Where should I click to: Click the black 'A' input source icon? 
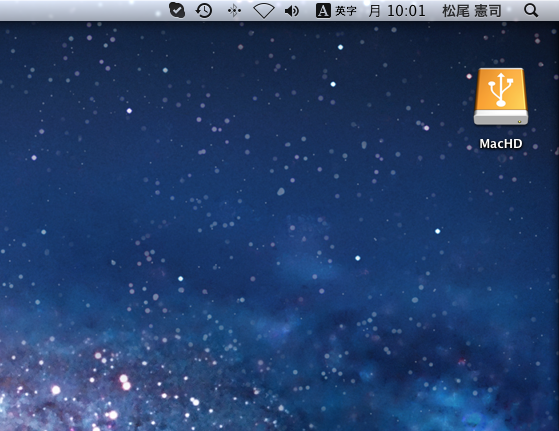pyautogui.click(x=323, y=11)
